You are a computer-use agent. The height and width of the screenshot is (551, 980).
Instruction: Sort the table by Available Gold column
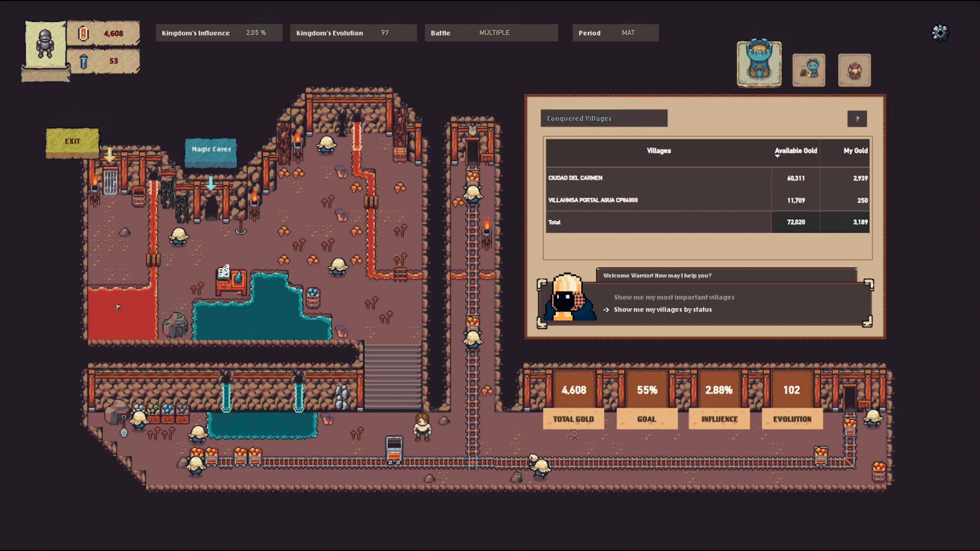(795, 151)
